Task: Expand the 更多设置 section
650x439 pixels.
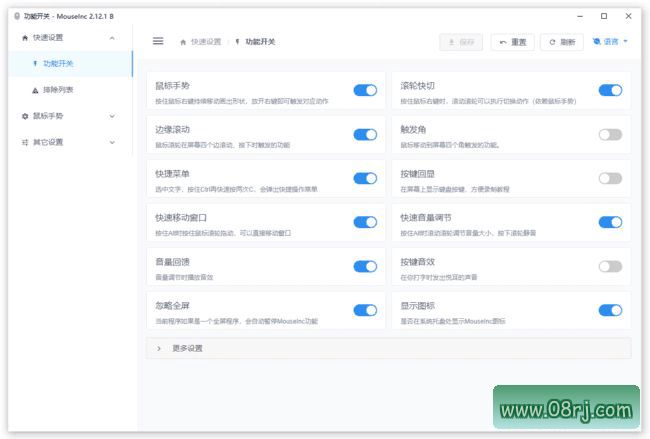Action: 388,348
